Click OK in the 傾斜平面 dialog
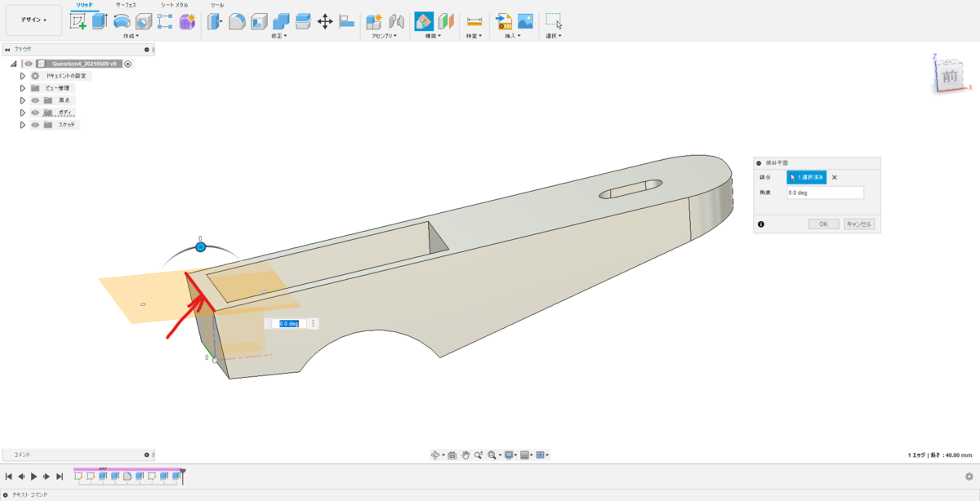 pos(824,224)
